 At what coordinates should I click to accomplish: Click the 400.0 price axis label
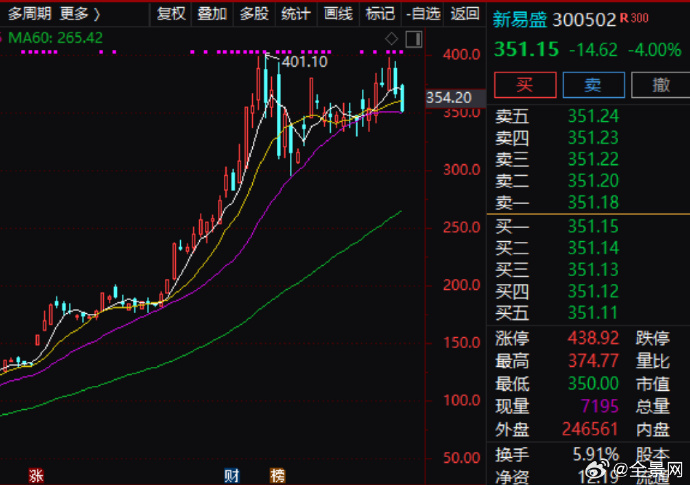click(462, 55)
